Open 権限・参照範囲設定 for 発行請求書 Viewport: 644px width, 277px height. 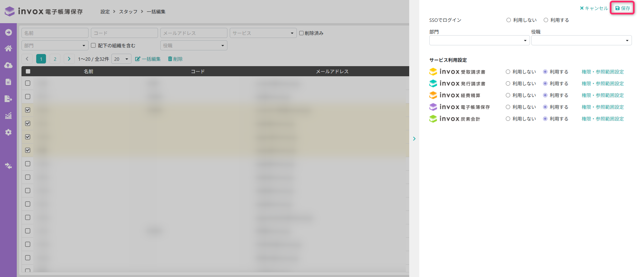(x=603, y=84)
